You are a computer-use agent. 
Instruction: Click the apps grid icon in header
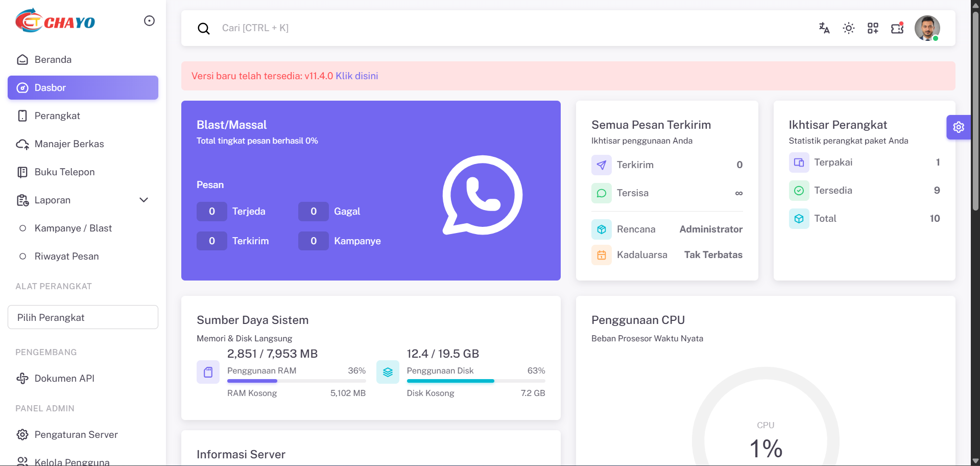pyautogui.click(x=873, y=28)
